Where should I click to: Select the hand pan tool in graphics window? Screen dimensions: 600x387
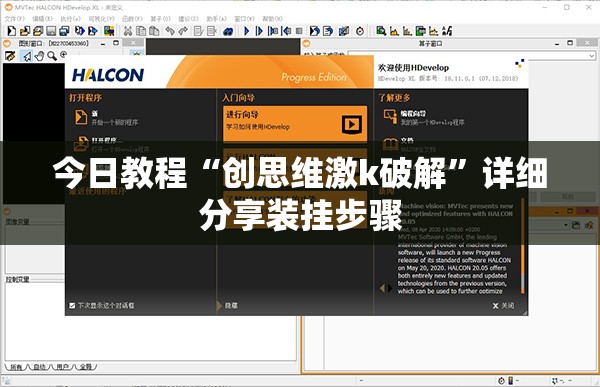point(39,56)
